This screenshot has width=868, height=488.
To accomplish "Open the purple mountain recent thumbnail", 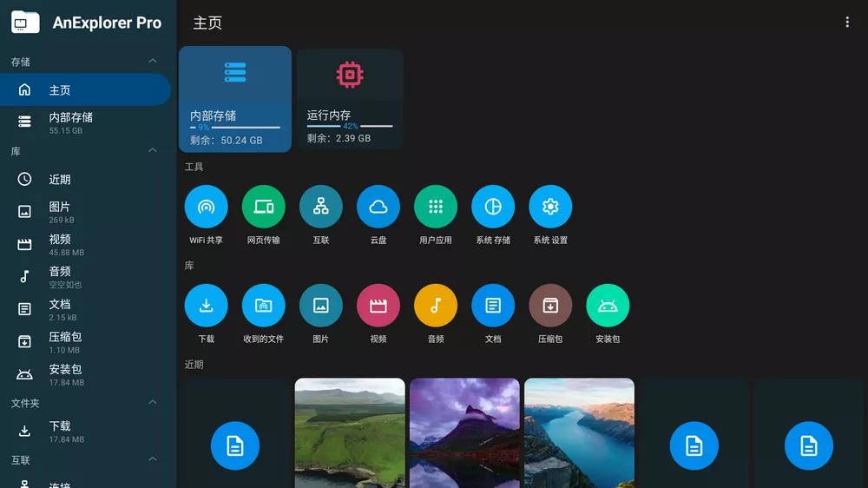I will [x=464, y=433].
